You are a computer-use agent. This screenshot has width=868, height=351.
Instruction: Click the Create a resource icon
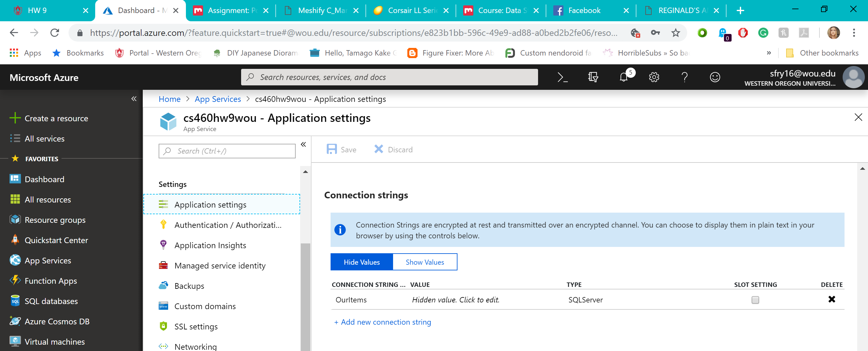point(15,118)
